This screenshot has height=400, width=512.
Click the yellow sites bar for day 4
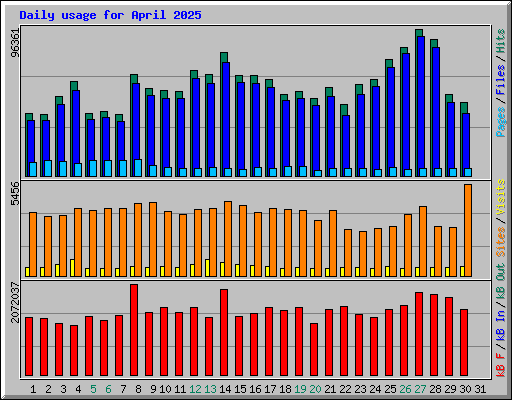72,268
